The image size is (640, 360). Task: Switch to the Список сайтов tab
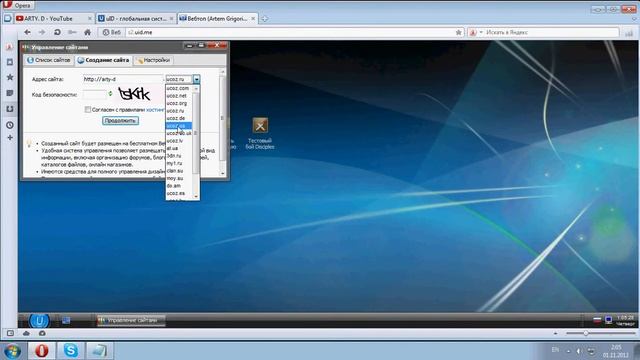49,60
